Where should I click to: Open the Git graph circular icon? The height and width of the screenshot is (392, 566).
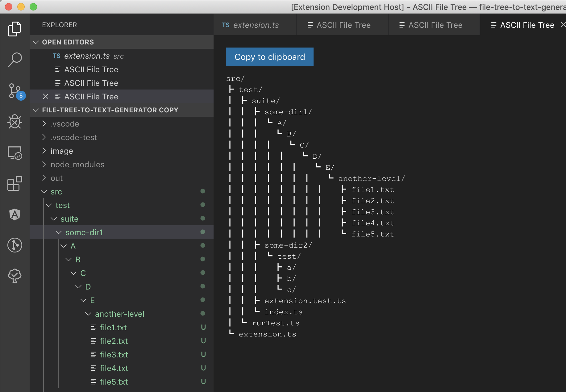15,245
